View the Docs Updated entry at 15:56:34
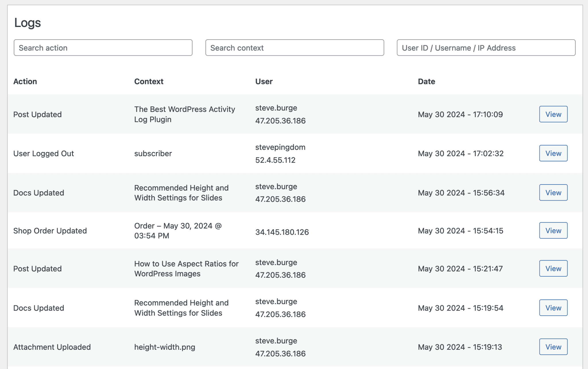Screen dimensions: 588x369 pos(553,193)
